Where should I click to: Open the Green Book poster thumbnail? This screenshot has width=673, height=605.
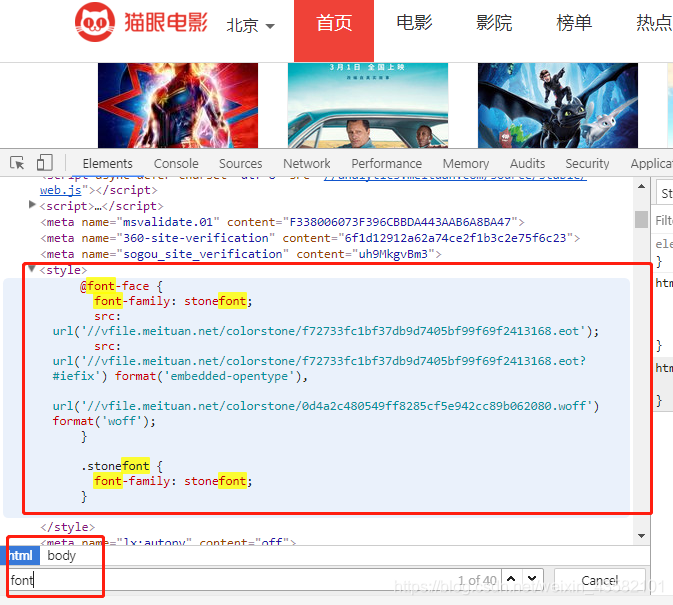(x=368, y=106)
